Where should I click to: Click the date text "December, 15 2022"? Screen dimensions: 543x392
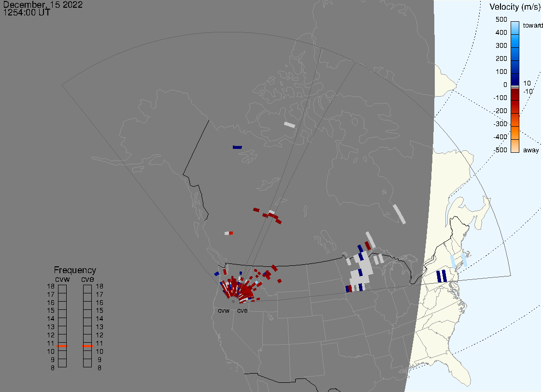[43, 4]
